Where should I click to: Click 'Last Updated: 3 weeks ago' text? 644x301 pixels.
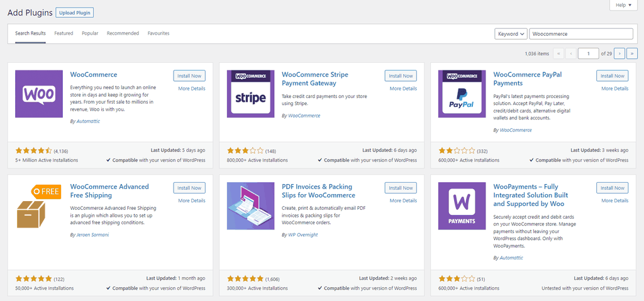coord(599,150)
